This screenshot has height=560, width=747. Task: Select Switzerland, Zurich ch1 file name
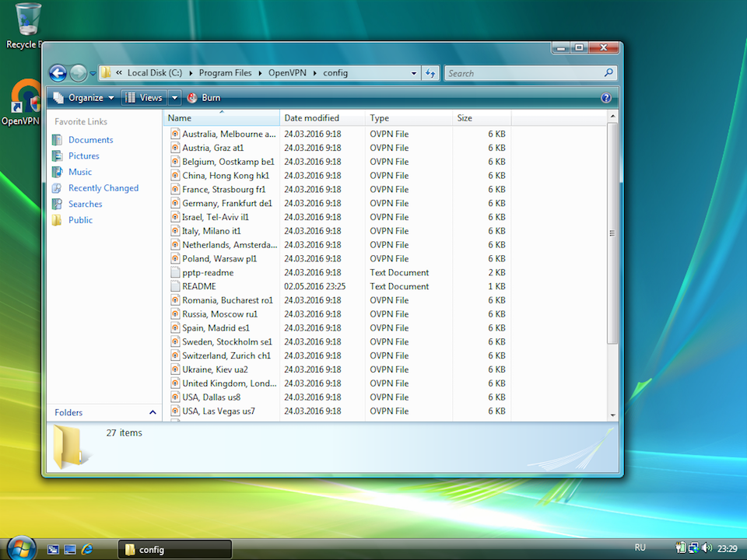[226, 355]
